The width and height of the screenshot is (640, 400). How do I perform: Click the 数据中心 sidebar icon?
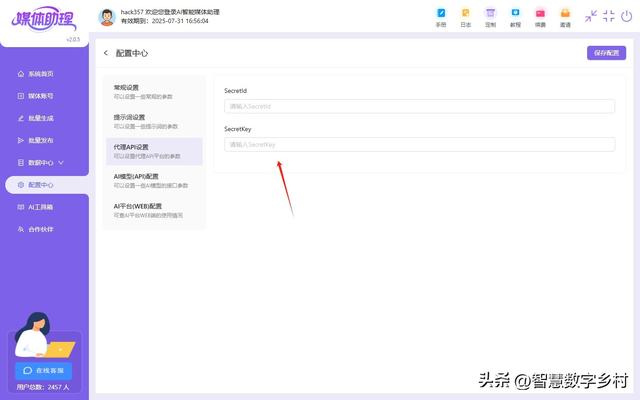[21, 162]
